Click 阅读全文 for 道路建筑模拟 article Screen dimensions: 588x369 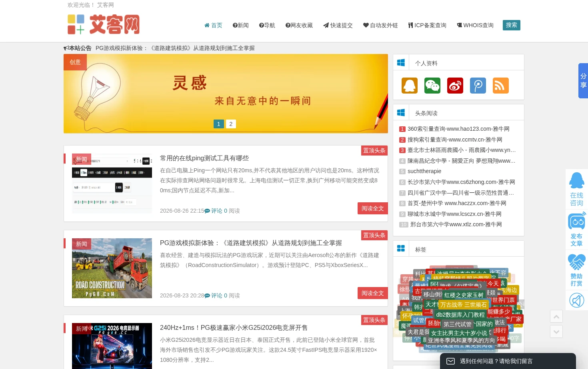coord(372,293)
